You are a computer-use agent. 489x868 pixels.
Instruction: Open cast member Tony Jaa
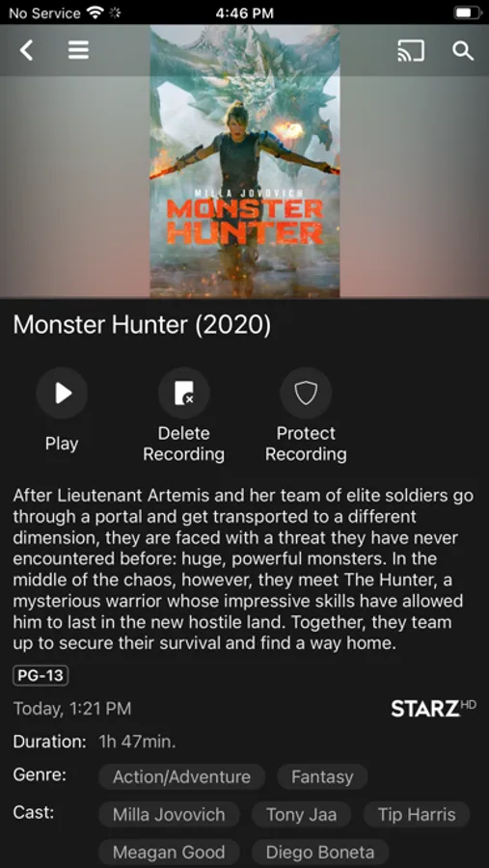pyautogui.click(x=301, y=814)
